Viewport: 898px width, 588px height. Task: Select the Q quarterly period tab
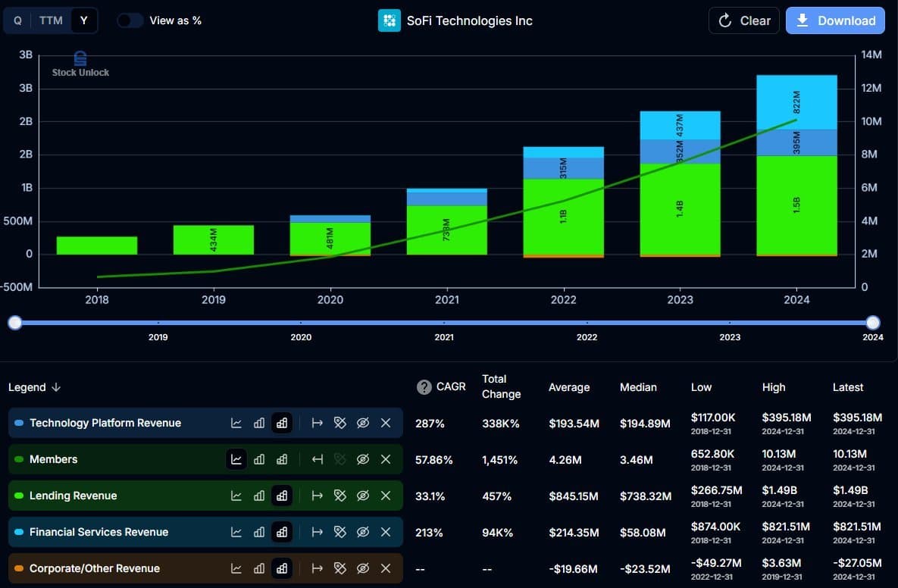pos(17,20)
